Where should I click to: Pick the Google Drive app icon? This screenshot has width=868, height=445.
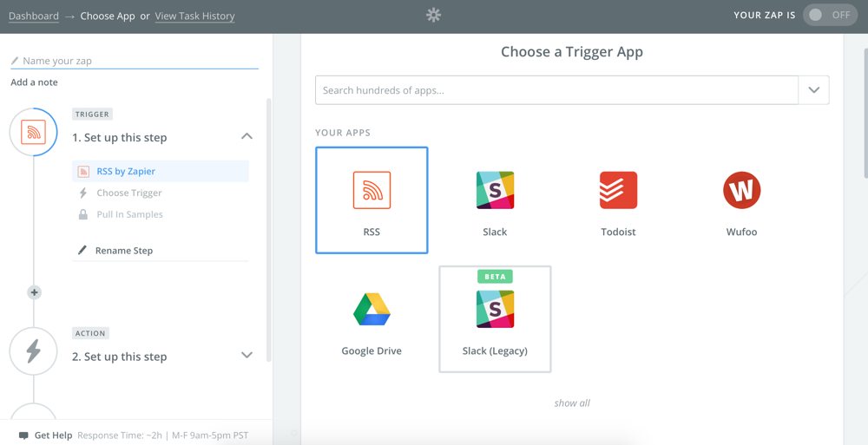click(372, 310)
